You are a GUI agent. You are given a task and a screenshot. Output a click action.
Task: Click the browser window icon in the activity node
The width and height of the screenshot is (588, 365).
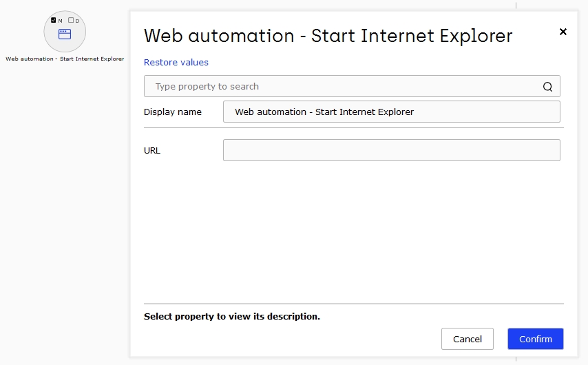pyautogui.click(x=65, y=34)
